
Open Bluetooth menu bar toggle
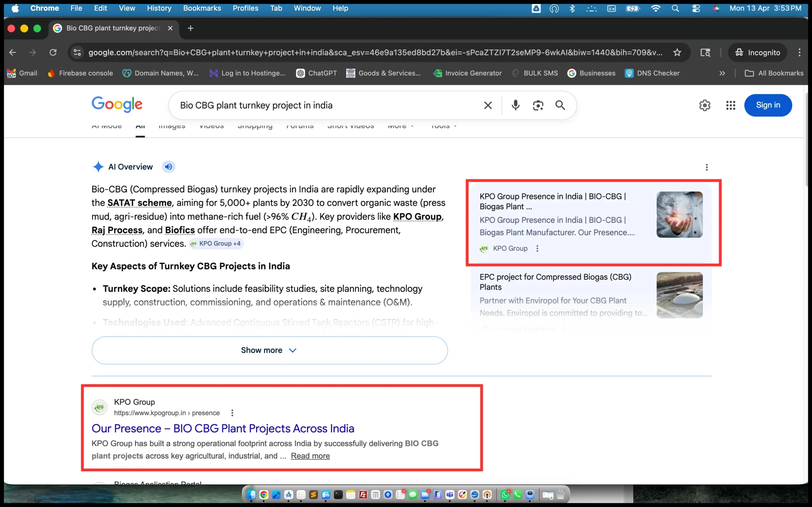tap(573, 8)
